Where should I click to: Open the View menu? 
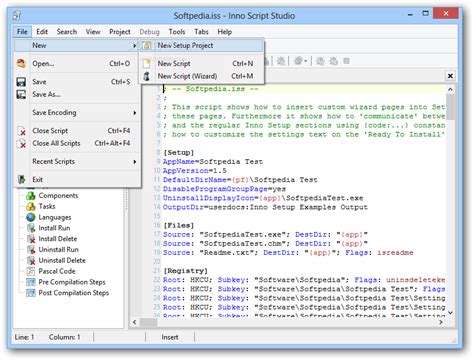93,32
